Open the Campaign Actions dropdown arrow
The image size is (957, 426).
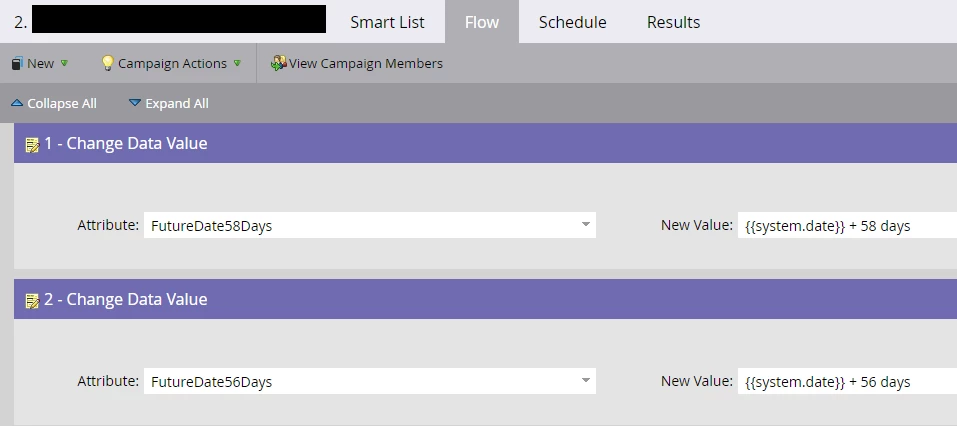tap(237, 63)
